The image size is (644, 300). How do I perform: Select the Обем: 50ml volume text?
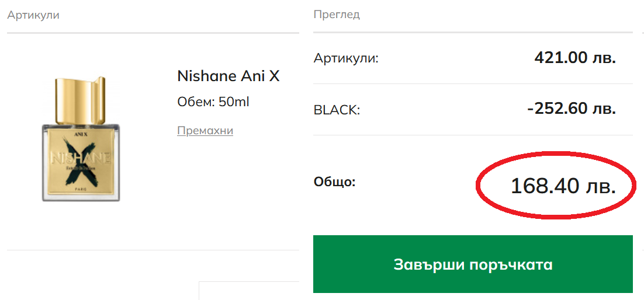[213, 102]
